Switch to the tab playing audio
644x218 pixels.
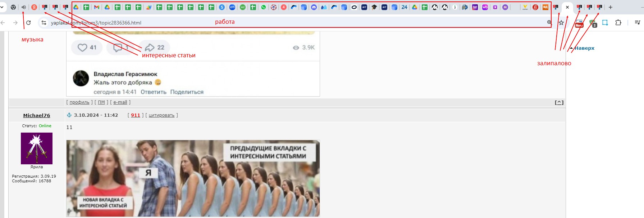24,7
